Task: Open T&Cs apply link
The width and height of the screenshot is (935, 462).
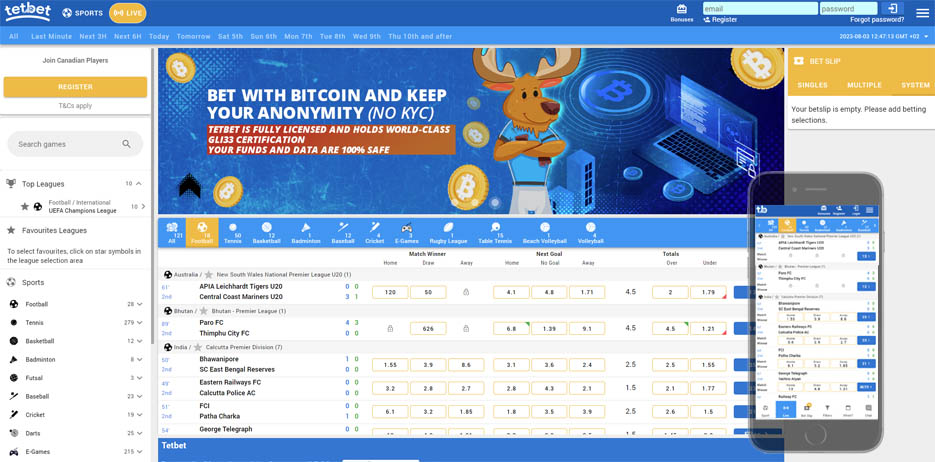Action: (x=75, y=106)
